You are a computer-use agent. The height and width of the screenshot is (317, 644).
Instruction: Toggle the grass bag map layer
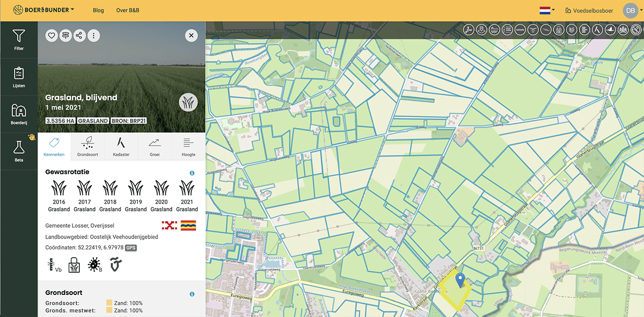point(559,30)
